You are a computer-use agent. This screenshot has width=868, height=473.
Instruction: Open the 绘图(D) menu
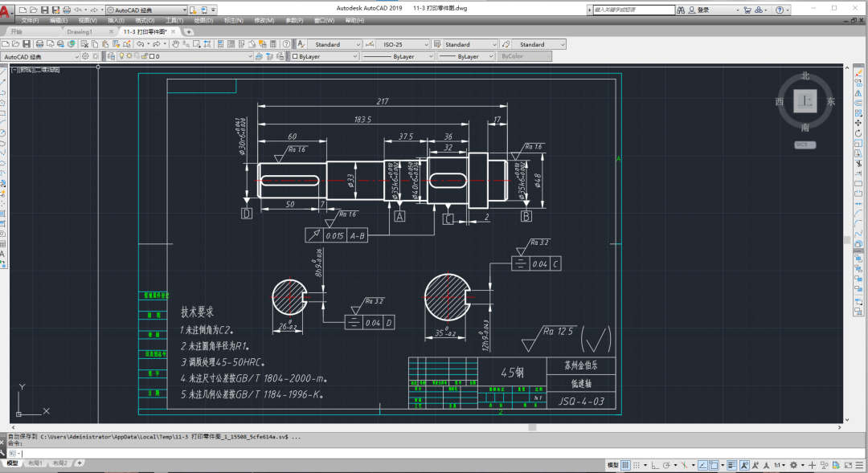coord(203,20)
